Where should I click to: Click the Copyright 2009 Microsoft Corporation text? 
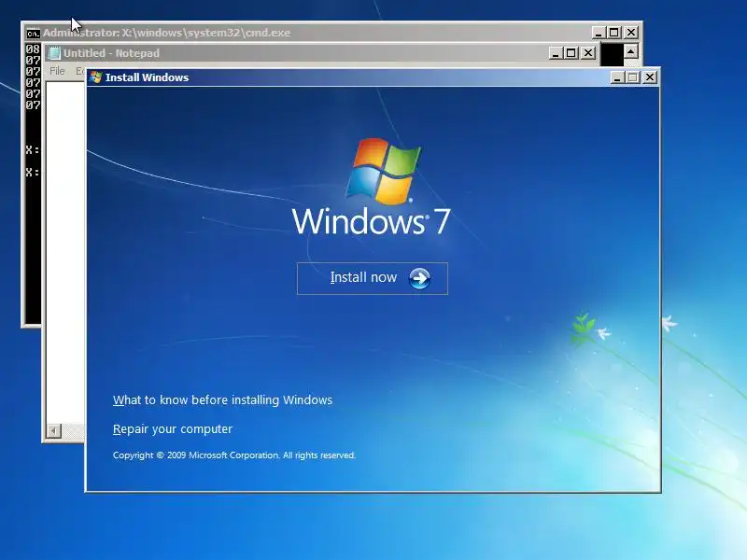point(234,455)
